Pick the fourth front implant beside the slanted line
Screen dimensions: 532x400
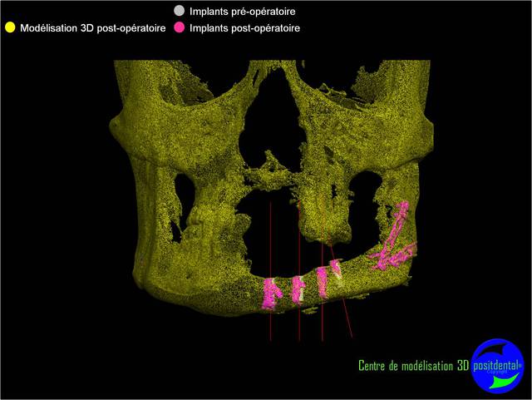point(337,270)
